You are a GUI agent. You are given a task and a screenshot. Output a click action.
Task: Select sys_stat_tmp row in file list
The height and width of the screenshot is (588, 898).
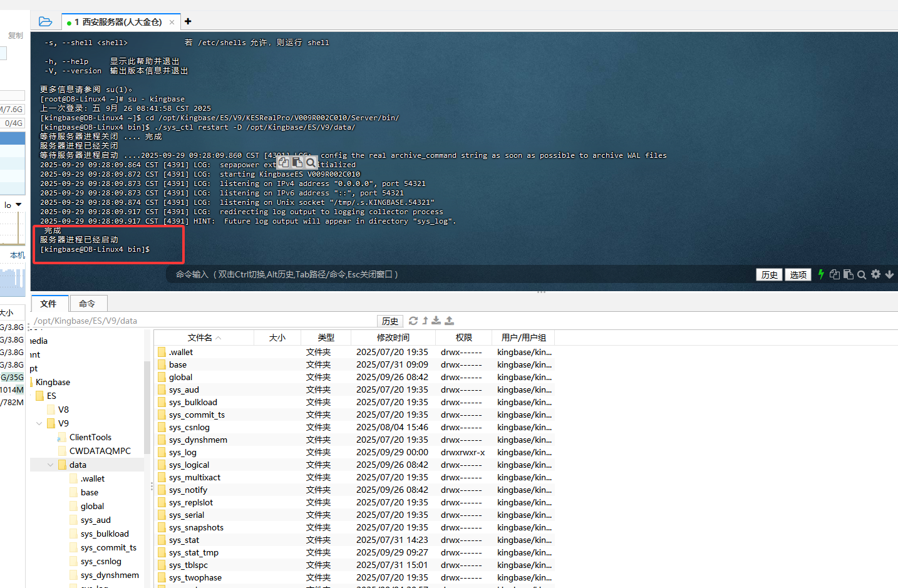pos(354,552)
